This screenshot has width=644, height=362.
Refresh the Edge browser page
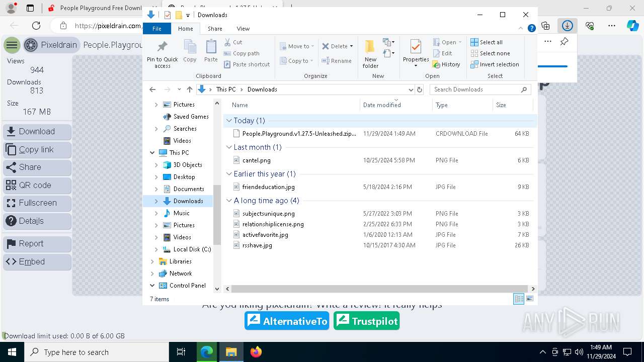coord(36,26)
